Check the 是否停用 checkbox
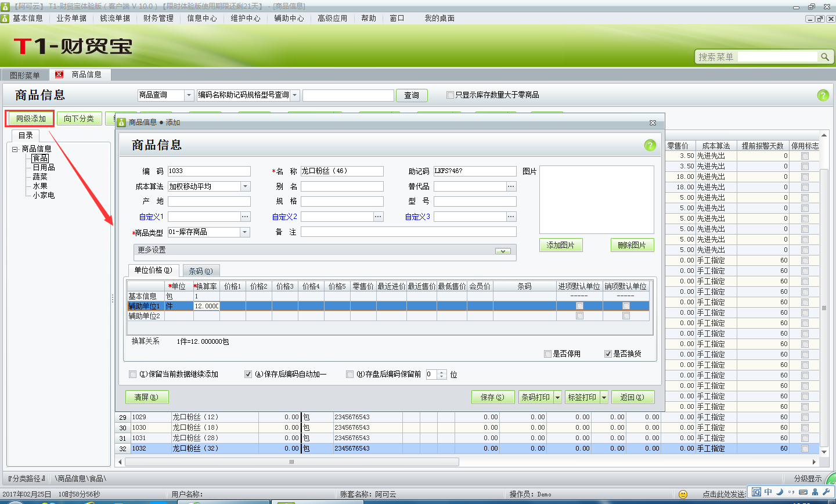This screenshot has width=836, height=504. [547, 353]
